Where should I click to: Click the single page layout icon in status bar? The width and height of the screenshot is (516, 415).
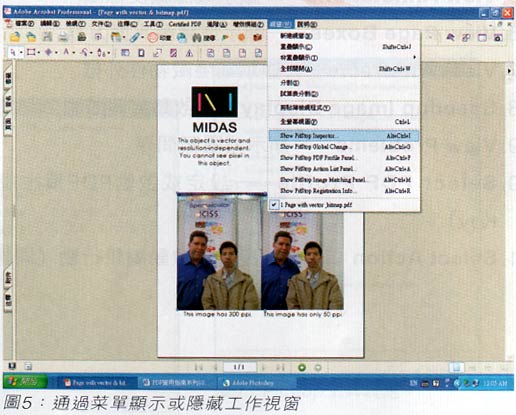(x=457, y=368)
